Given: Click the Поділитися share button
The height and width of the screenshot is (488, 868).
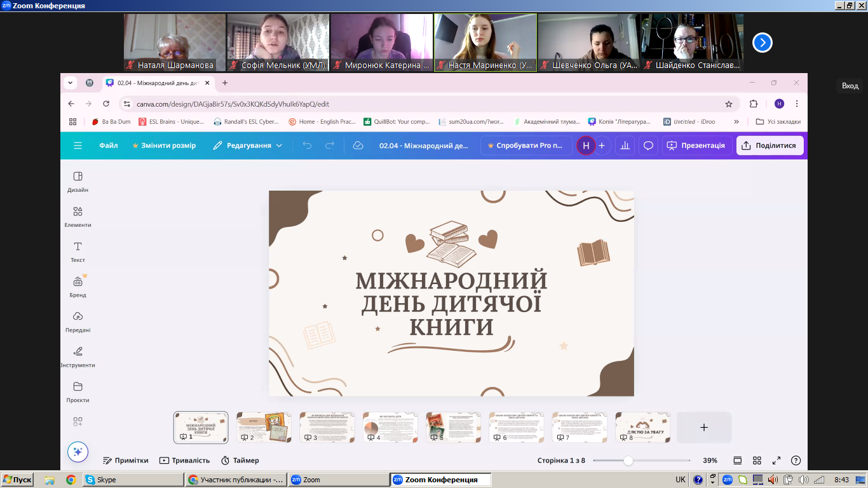Looking at the screenshot, I should [x=770, y=146].
